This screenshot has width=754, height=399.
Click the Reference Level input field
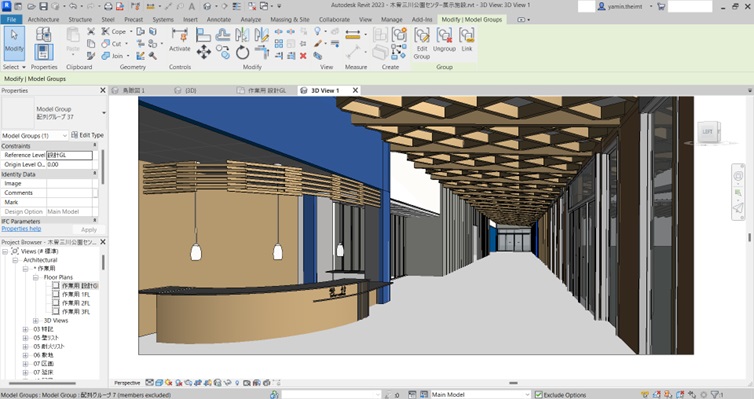click(69, 155)
